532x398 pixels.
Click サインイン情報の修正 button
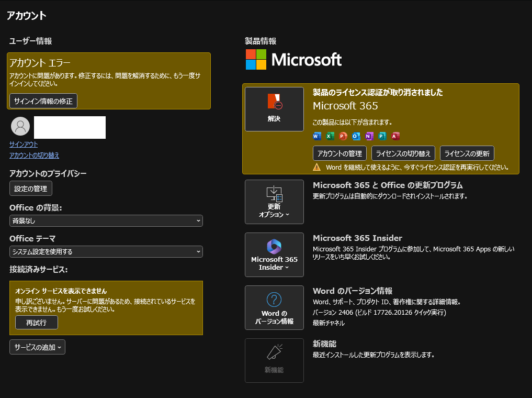point(43,101)
